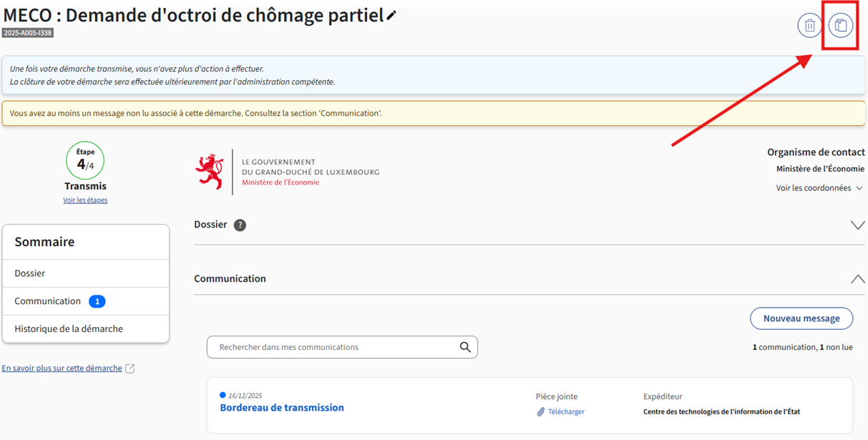
Task: Open the 'Bordereau de transmission' message
Action: click(282, 408)
